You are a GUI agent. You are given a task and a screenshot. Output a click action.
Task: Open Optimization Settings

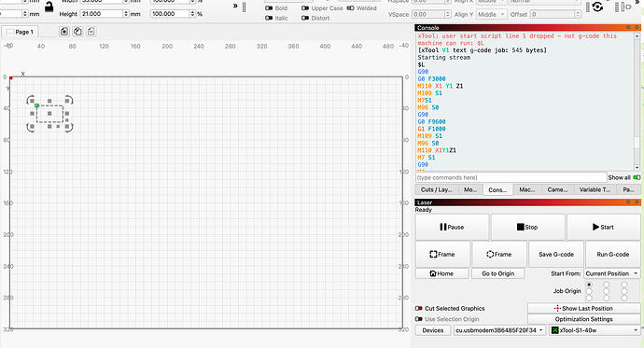point(583,319)
